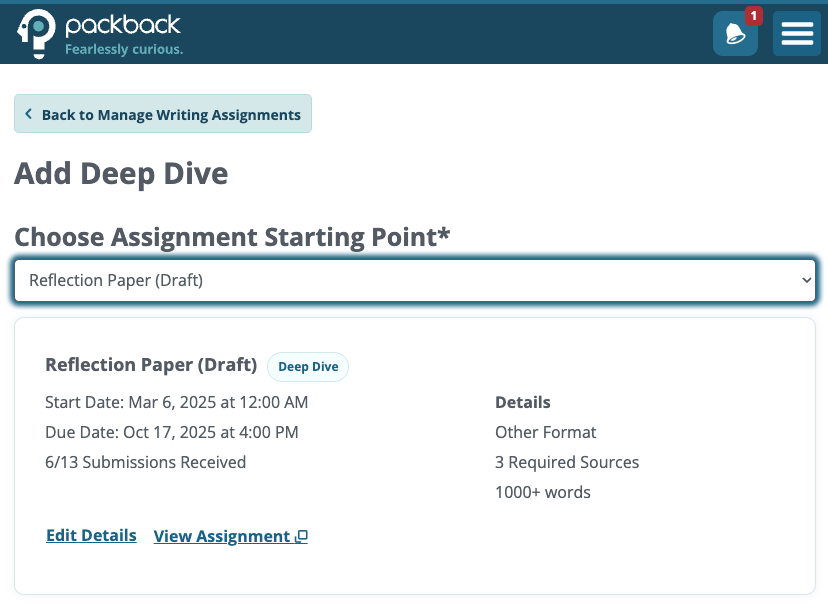Go back to Manage Writing Assignments
Screen dimensions: 828x616
[x=163, y=113]
